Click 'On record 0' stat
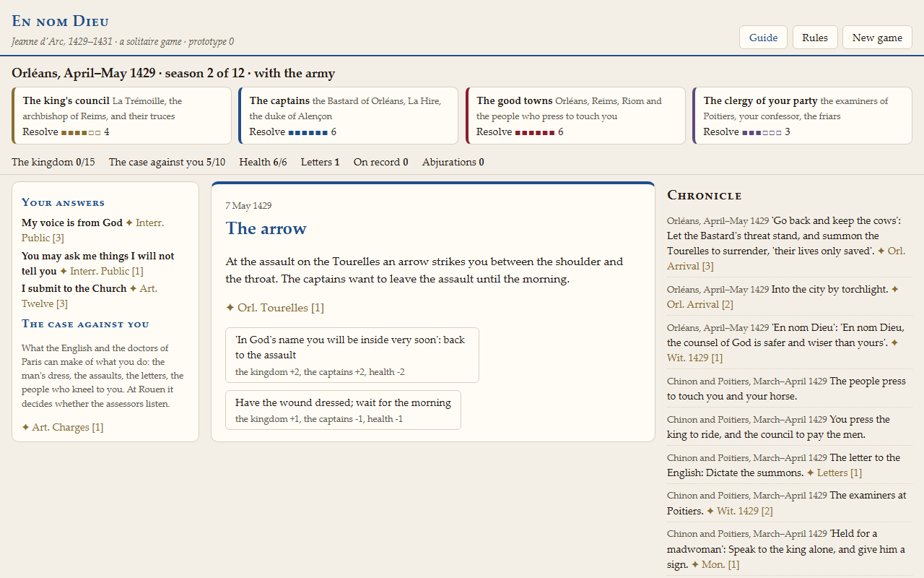The image size is (924, 578). coord(380,163)
